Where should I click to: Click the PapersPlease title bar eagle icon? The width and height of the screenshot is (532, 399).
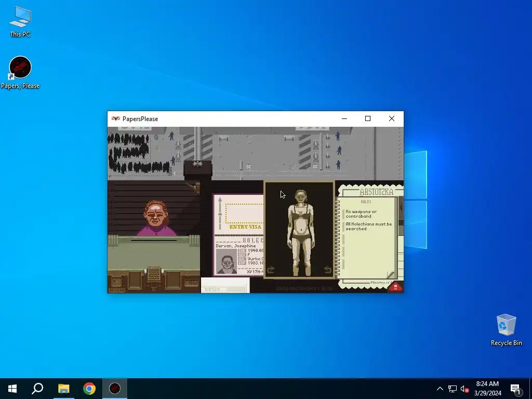116,119
